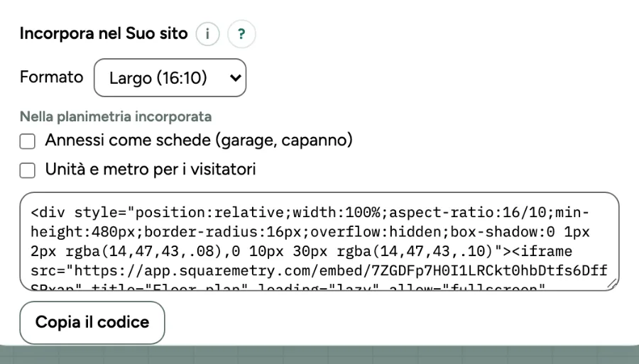This screenshot has width=639, height=364.
Task: Click the info icon beside Incorpora nel Suo sito
Action: (207, 34)
